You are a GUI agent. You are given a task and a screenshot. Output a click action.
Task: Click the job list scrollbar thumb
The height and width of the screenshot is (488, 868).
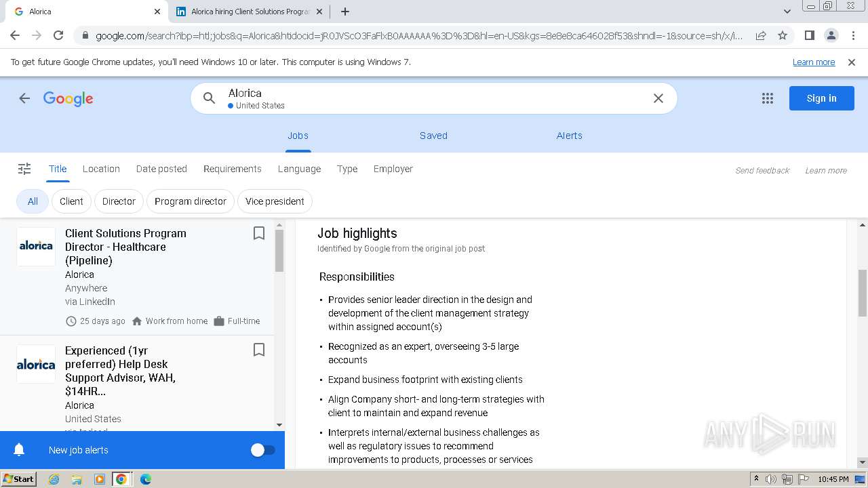pos(279,251)
